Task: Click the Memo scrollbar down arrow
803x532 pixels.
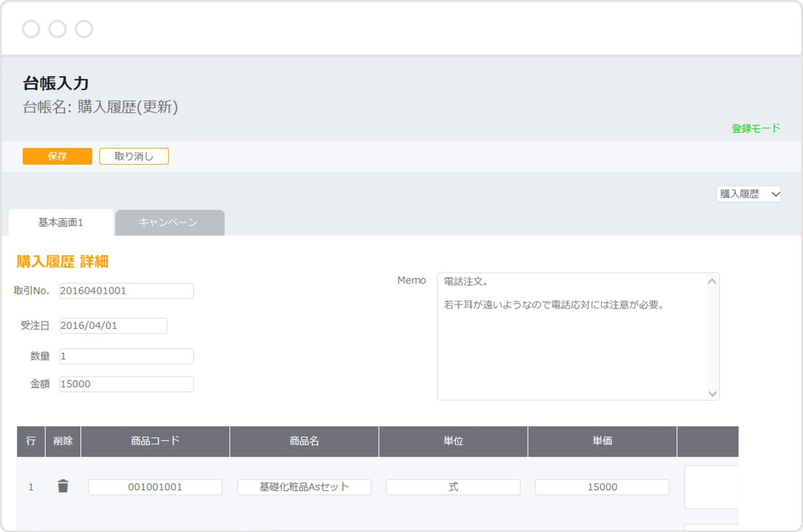Action: click(x=713, y=393)
